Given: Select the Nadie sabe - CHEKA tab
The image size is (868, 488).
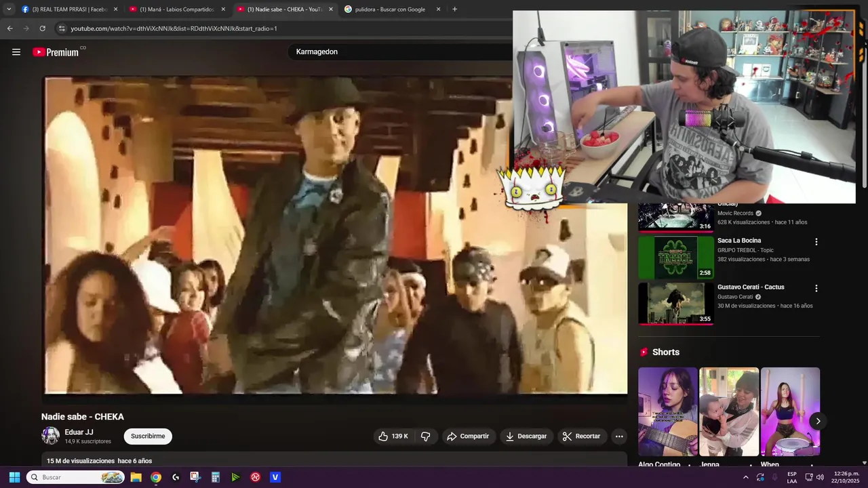Looking at the screenshot, I should point(285,9).
